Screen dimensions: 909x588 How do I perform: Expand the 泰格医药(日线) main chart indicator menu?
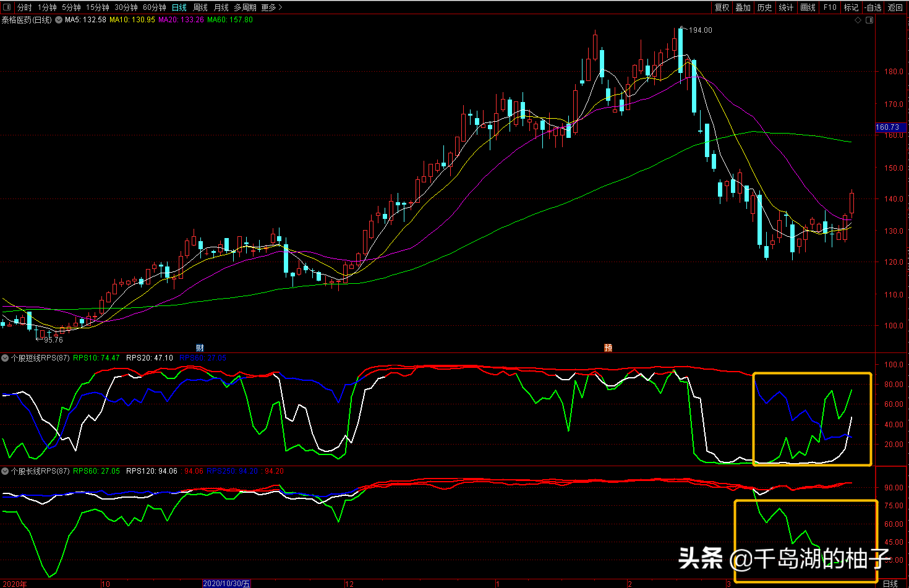click(x=59, y=20)
